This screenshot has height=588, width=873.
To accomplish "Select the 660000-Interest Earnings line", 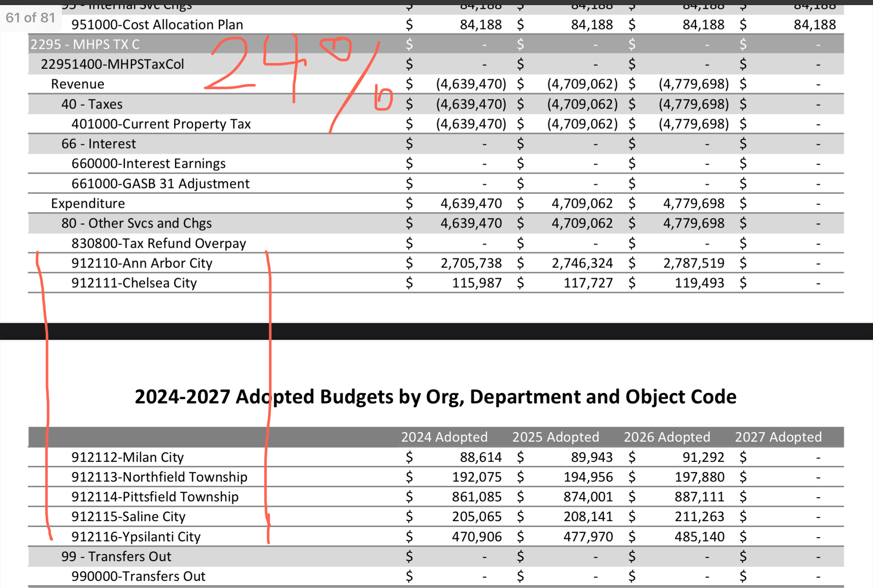I will (x=148, y=163).
